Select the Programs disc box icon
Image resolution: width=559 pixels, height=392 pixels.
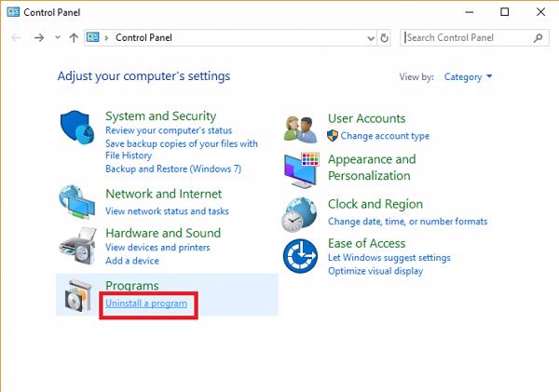[x=78, y=295]
